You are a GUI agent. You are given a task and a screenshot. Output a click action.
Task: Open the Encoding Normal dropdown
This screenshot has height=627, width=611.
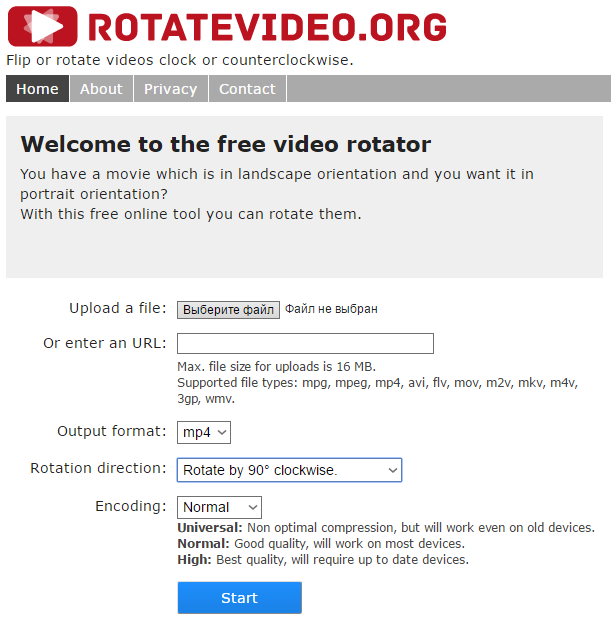tap(220, 507)
